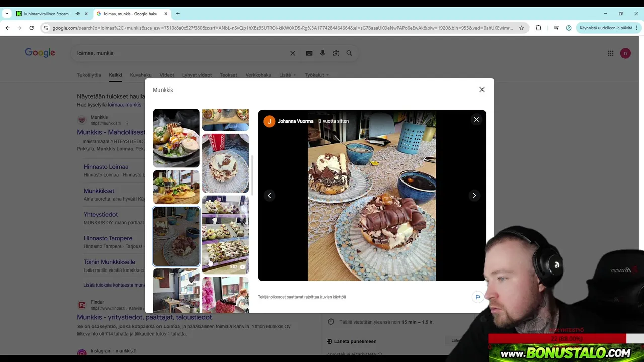Expand the Lisää dropdown menu
The image size is (644, 362).
point(287,75)
